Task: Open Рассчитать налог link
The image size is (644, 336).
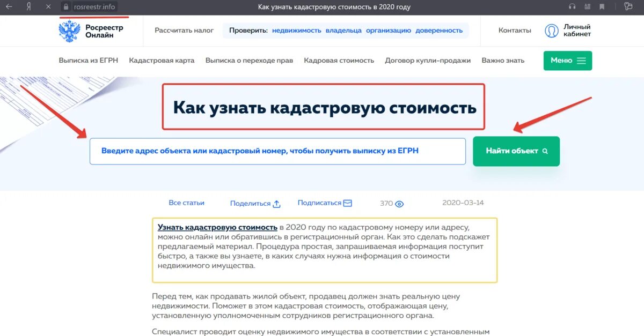Action: pyautogui.click(x=184, y=31)
